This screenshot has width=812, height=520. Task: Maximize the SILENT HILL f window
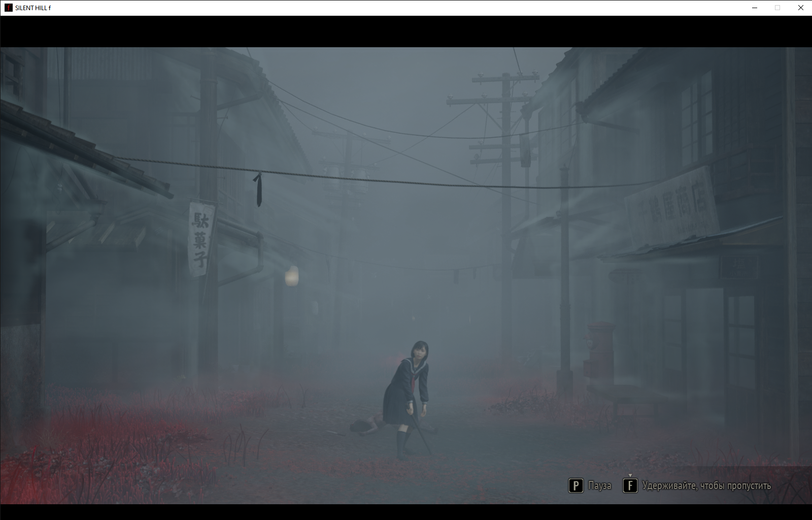click(777, 8)
